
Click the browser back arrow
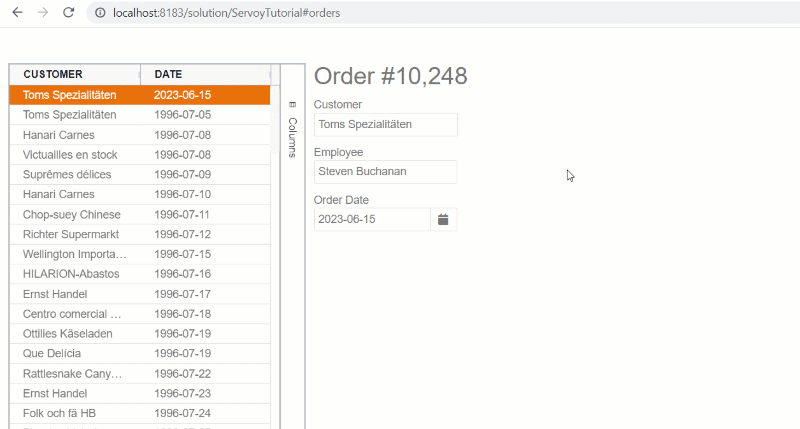tap(17, 13)
